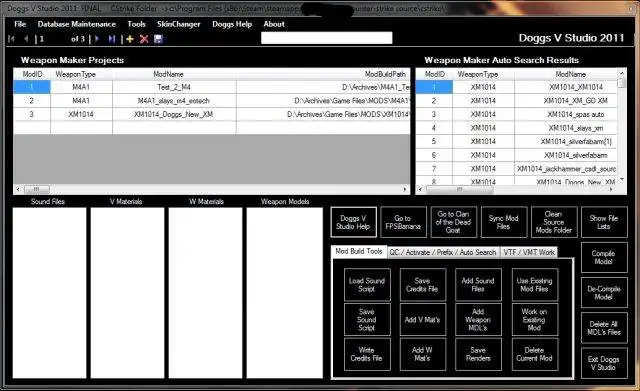Open the Doggs Help menu
The height and width of the screenshot is (391, 640).
[x=232, y=24]
